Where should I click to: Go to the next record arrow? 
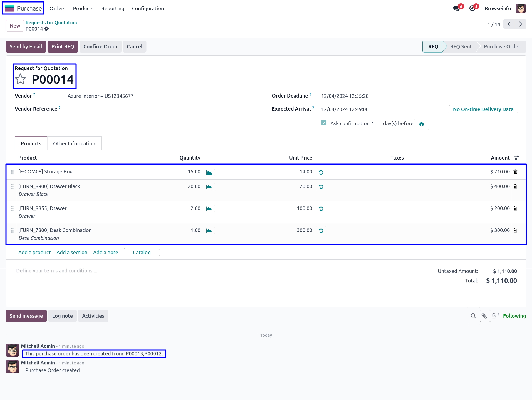pos(521,24)
